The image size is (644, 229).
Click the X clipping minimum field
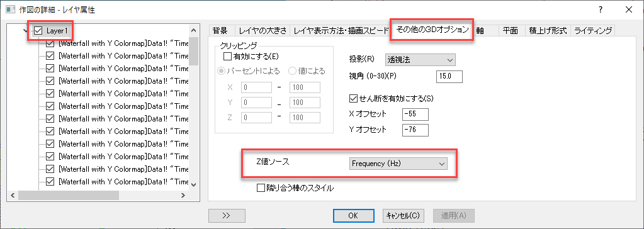256,87
